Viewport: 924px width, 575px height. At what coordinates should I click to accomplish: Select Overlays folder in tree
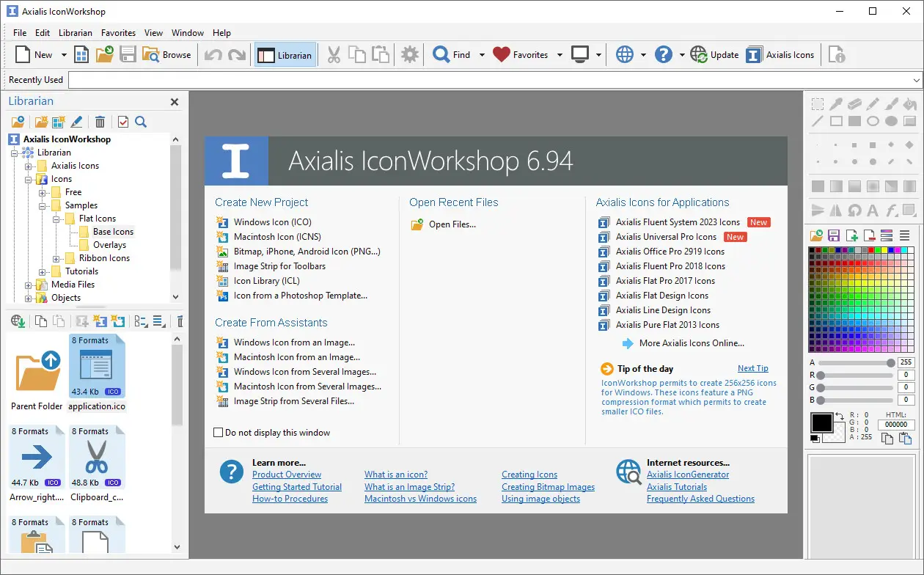pos(109,245)
